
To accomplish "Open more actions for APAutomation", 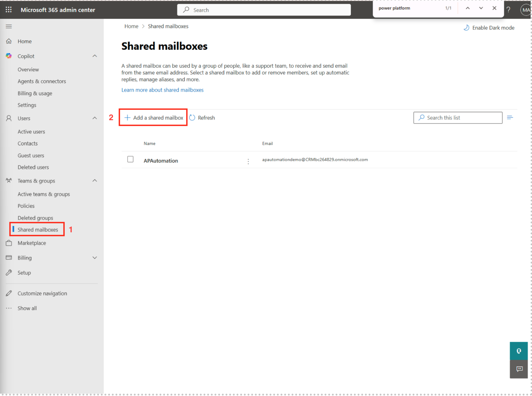I will pyautogui.click(x=248, y=161).
